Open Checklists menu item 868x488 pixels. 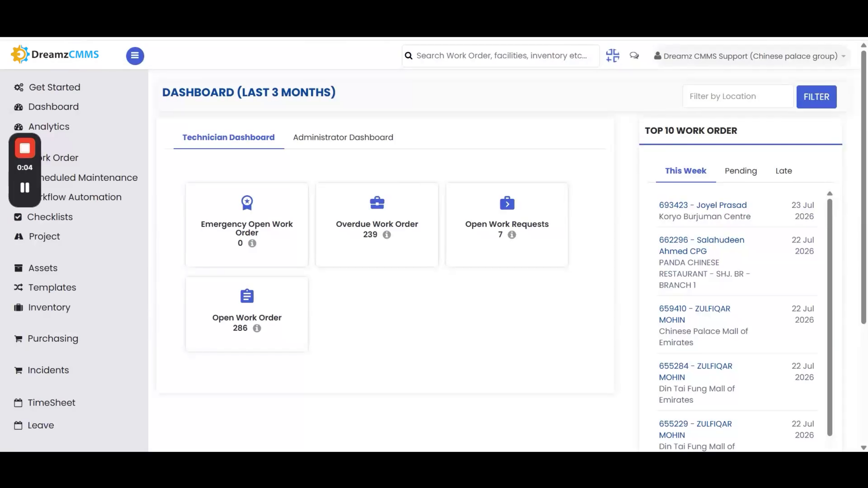click(50, 217)
